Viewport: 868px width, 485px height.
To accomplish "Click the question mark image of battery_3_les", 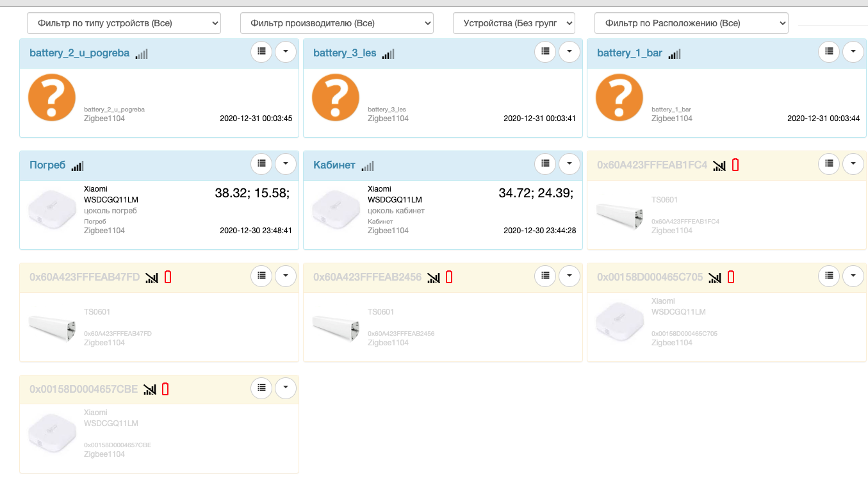I will click(x=336, y=97).
